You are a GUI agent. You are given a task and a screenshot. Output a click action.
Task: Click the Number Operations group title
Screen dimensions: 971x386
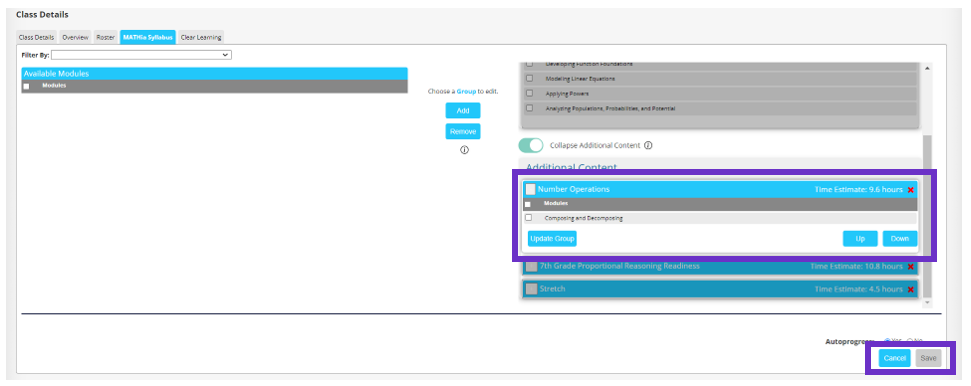[573, 190]
